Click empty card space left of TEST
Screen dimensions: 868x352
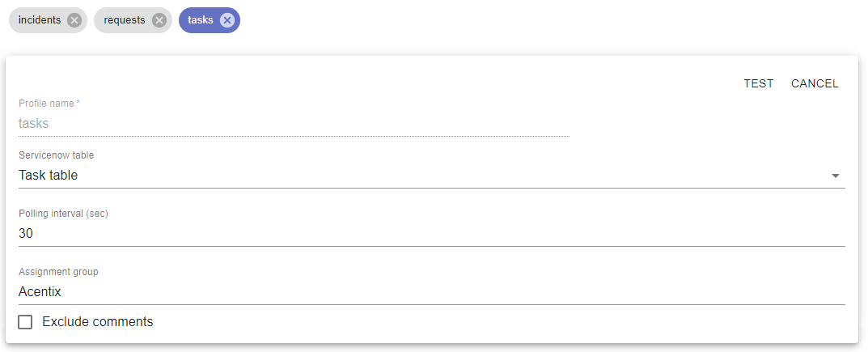pos(387,83)
